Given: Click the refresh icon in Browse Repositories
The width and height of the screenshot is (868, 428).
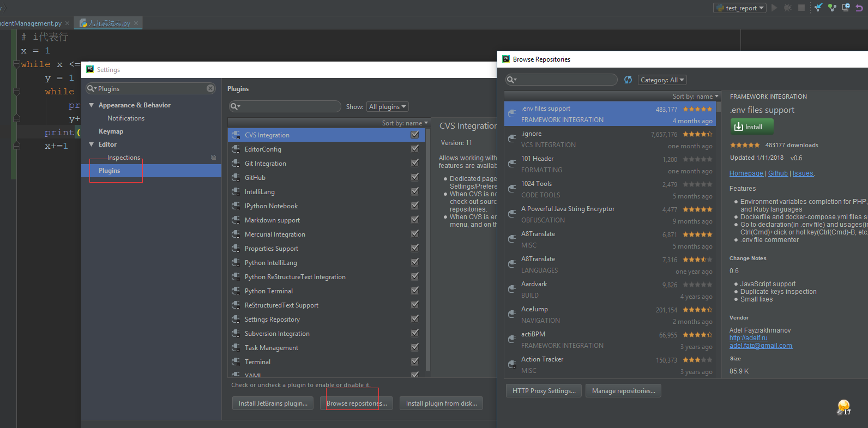Looking at the screenshot, I should (x=628, y=80).
